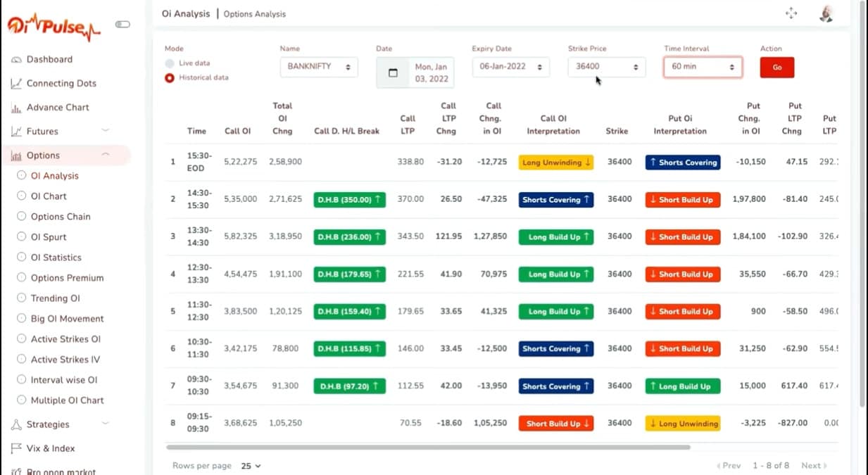This screenshot has height=475, width=868.
Task: Click the fullscreen expand icon near the profile
Action: (x=791, y=13)
